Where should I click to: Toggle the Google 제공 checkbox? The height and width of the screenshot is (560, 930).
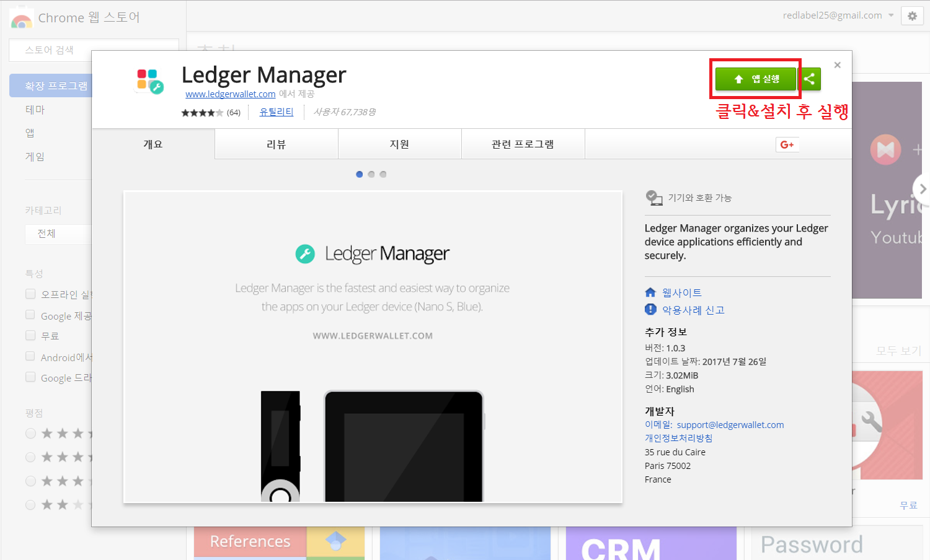(30, 315)
